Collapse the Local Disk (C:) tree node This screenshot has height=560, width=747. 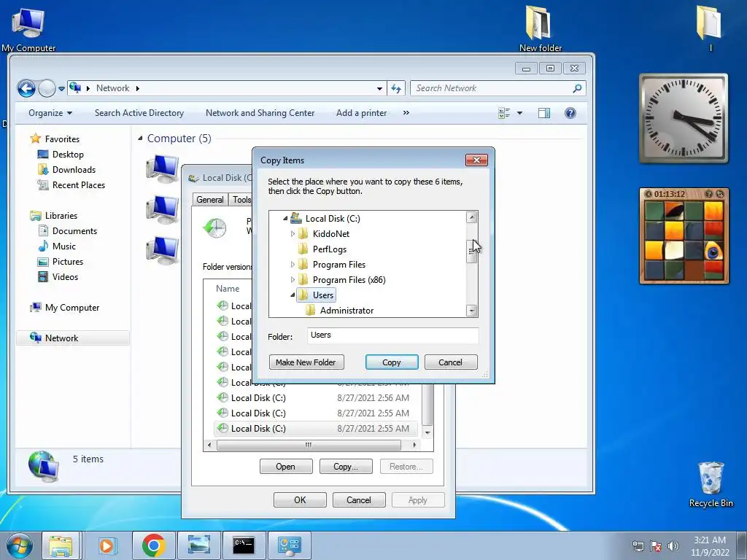click(x=285, y=219)
